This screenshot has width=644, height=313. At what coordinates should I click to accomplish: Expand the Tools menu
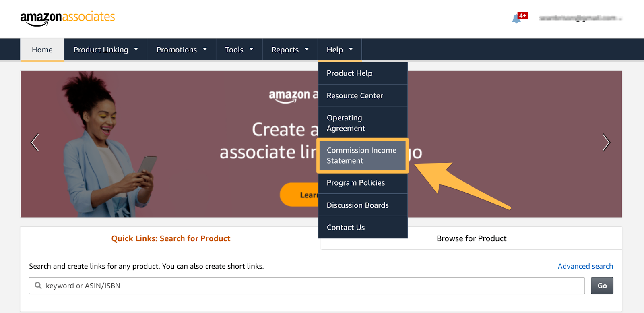[239, 50]
